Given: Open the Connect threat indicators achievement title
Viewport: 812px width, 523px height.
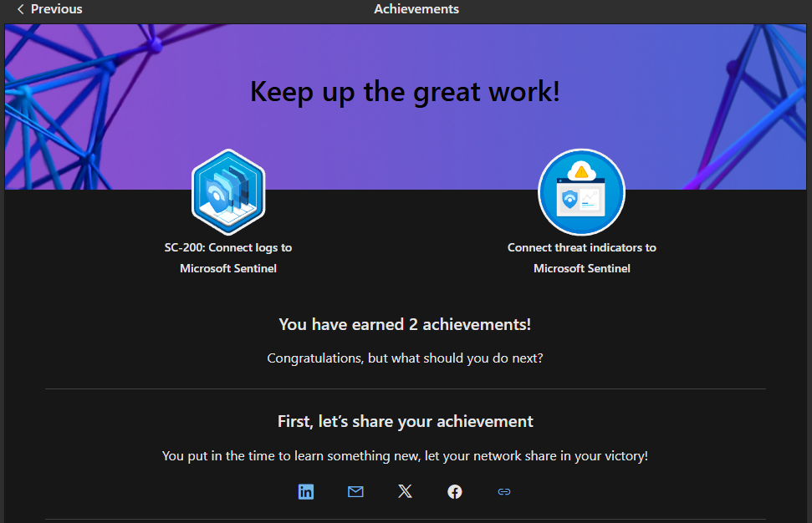Looking at the screenshot, I should 581,257.
